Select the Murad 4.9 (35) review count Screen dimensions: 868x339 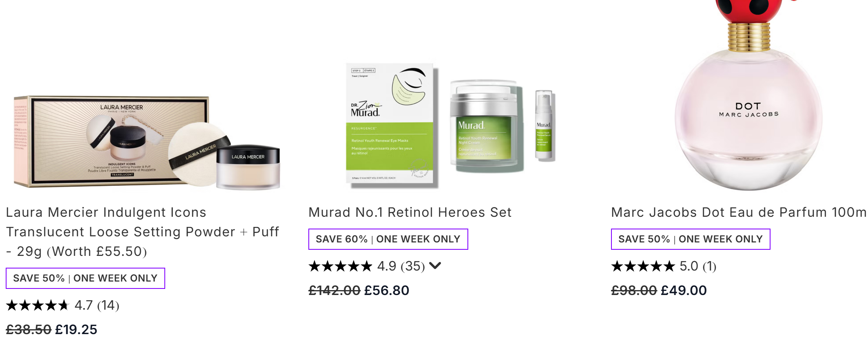pyautogui.click(x=401, y=266)
